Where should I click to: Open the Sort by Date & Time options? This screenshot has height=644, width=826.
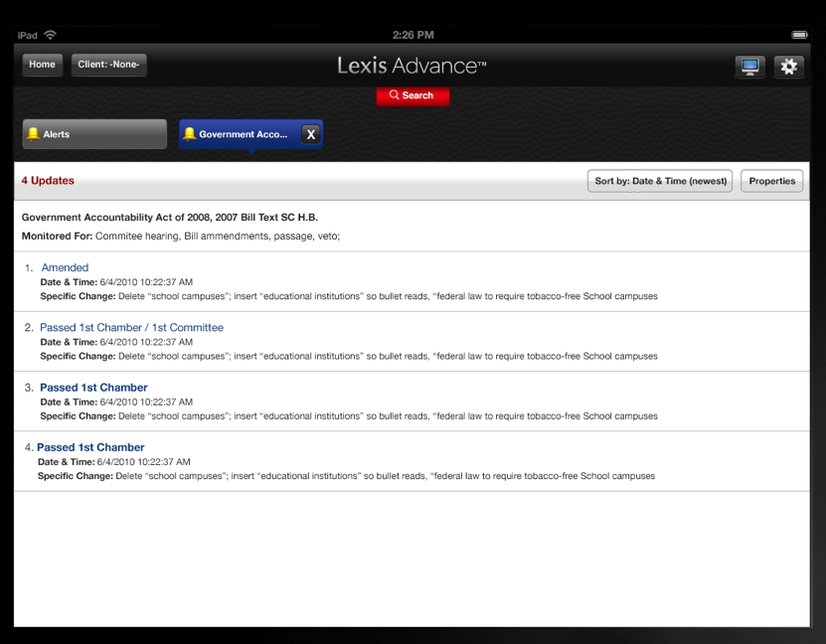click(x=659, y=181)
